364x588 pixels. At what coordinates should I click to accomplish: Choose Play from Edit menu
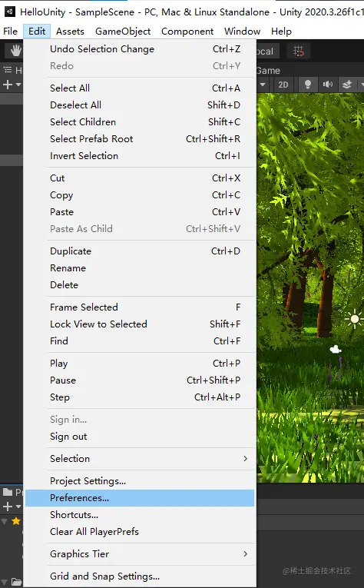pyautogui.click(x=140, y=363)
